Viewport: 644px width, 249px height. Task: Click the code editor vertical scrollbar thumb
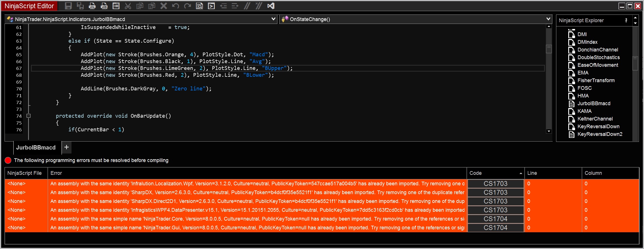pos(549,49)
